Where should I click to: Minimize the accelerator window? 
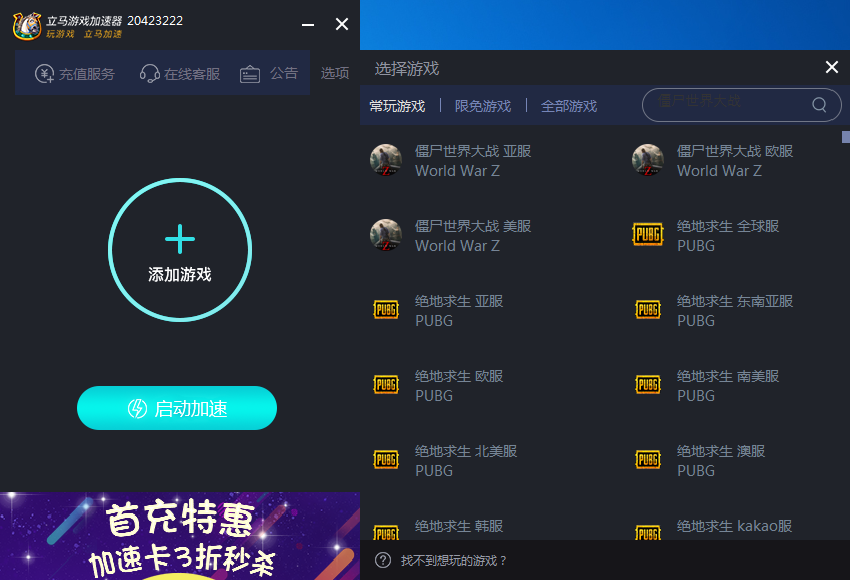(x=308, y=24)
